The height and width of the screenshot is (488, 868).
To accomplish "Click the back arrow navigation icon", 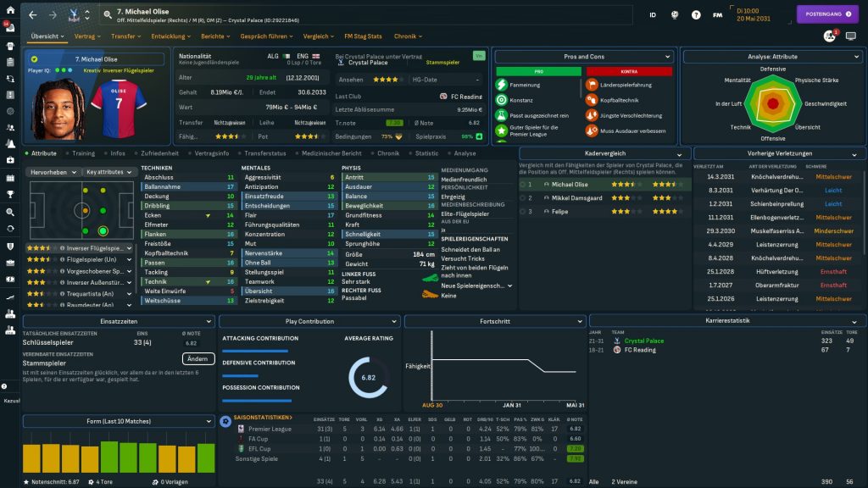I will (33, 14).
